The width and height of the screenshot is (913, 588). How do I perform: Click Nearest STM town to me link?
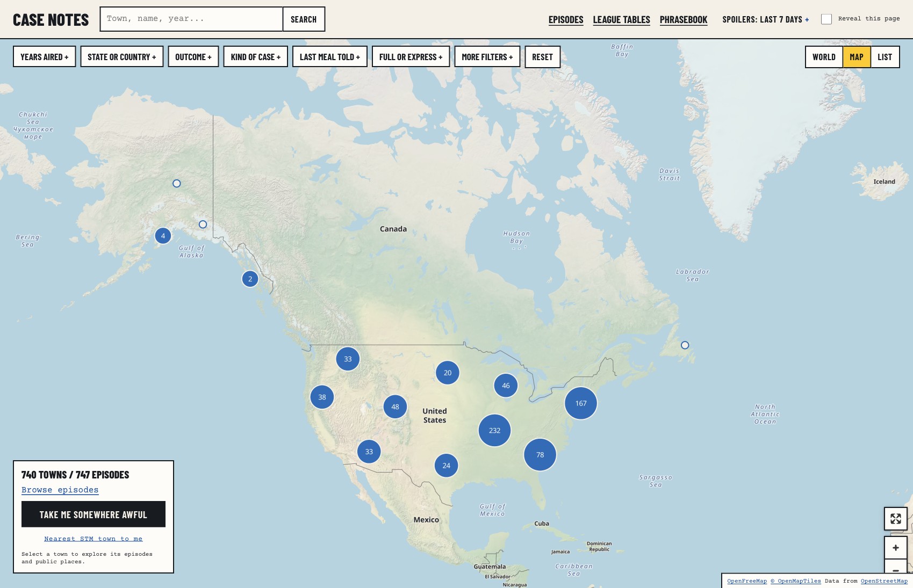[x=94, y=539]
